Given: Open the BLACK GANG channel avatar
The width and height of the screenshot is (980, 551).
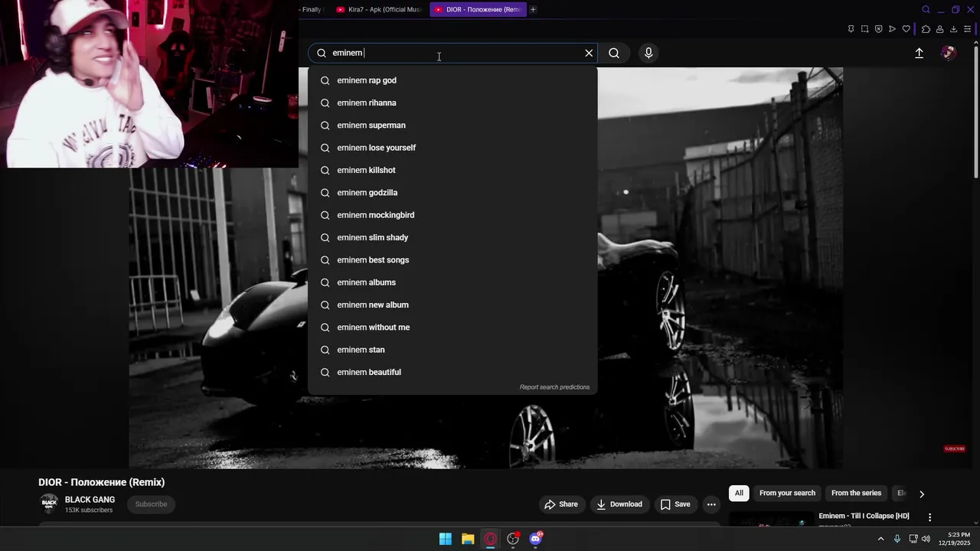Looking at the screenshot, I should coord(49,504).
